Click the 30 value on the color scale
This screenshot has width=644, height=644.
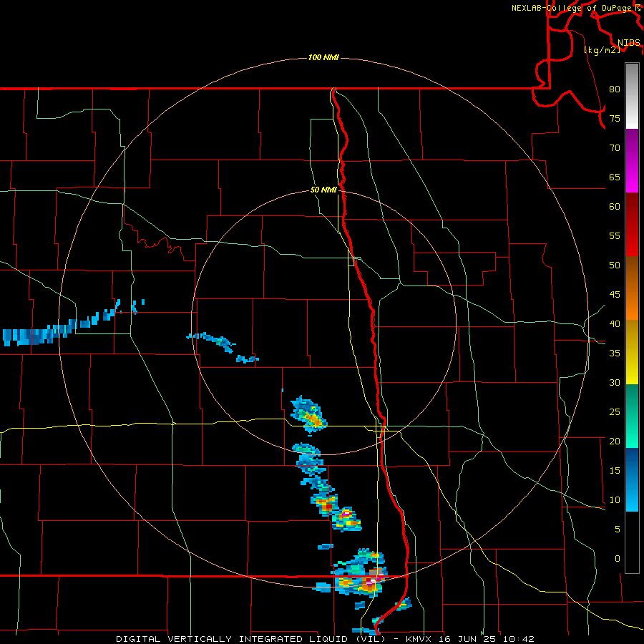point(615,382)
